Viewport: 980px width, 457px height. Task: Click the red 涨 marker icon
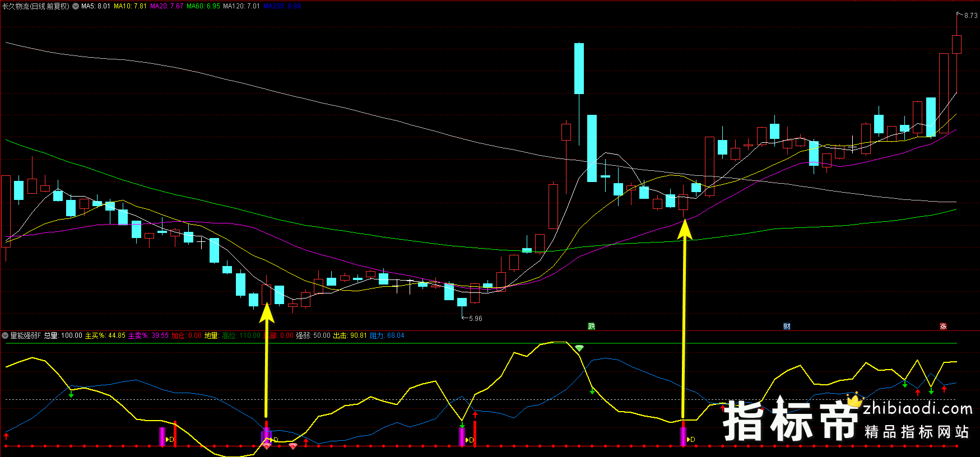click(943, 327)
